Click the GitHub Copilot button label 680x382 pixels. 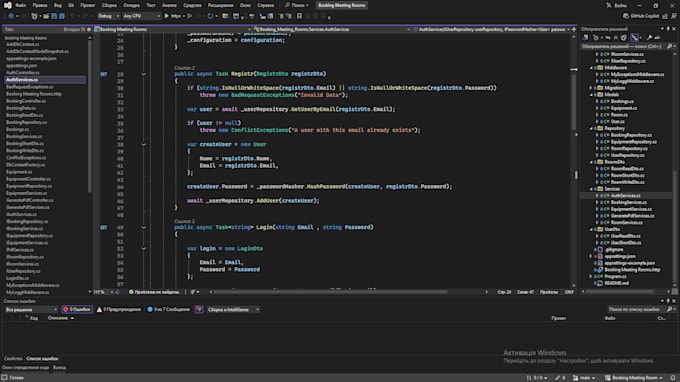644,16
